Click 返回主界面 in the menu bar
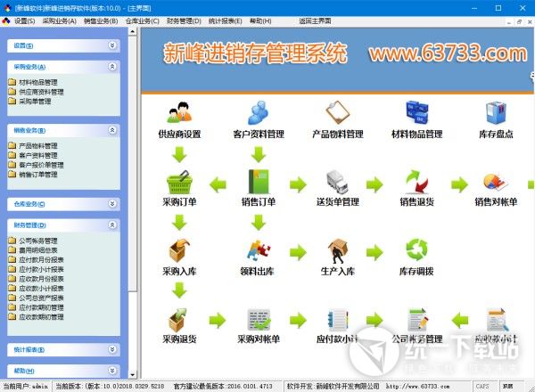Image resolution: width=535 pixels, height=392 pixels. click(x=315, y=21)
